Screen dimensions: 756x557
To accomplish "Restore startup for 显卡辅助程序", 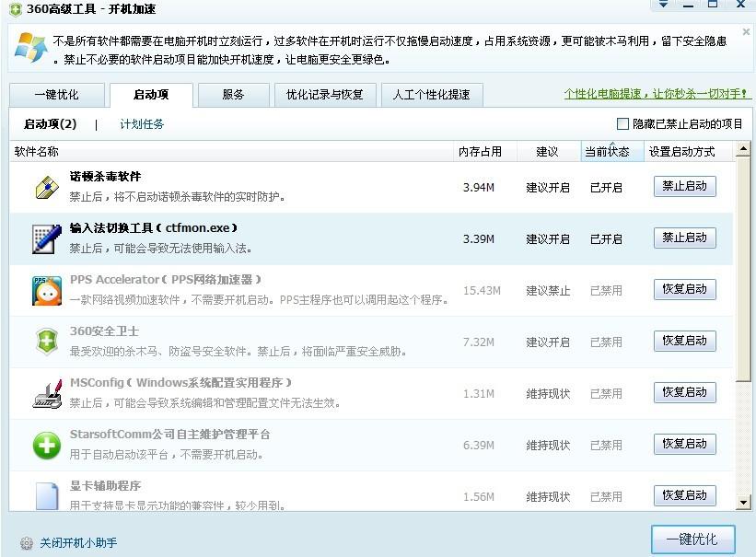I will pyautogui.click(x=685, y=495).
